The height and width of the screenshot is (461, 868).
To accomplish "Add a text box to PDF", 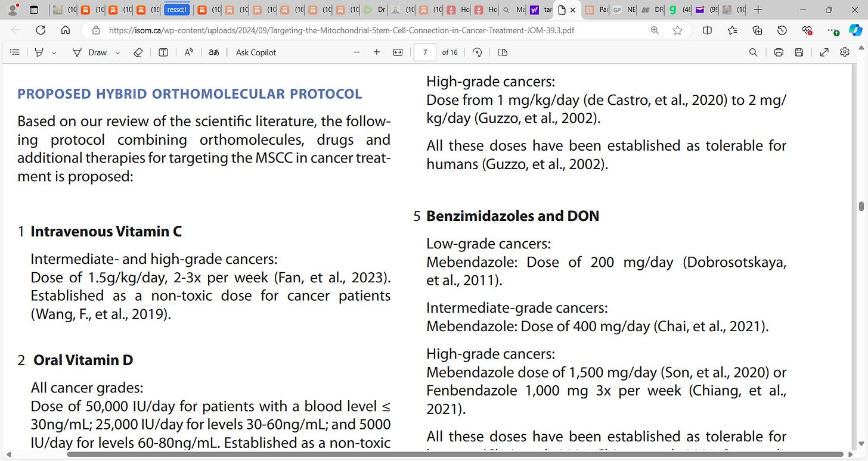I will 163,52.
